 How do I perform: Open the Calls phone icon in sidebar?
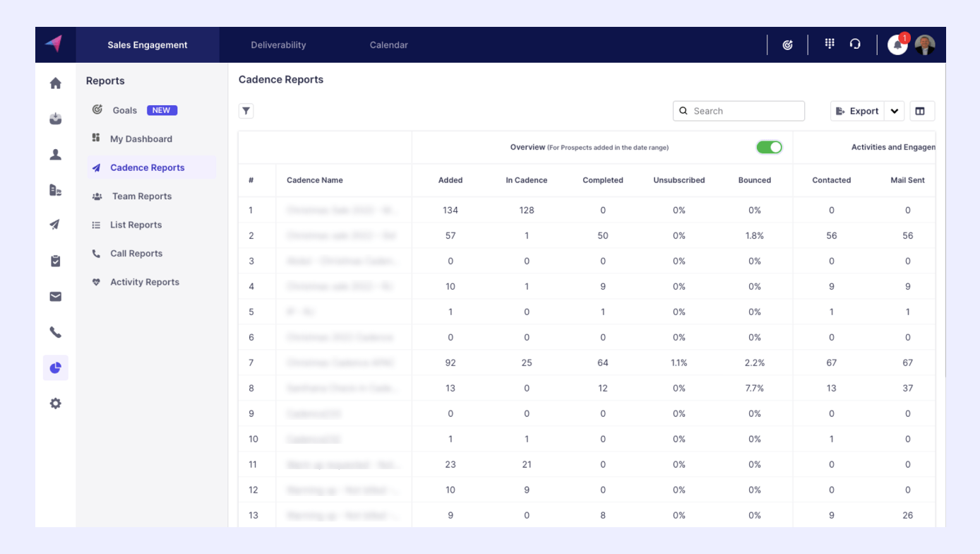(x=56, y=332)
